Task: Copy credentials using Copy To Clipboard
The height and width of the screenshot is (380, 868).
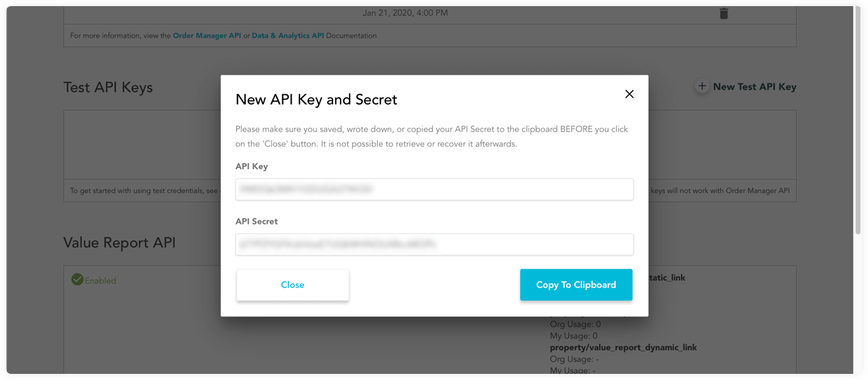Action: pos(575,285)
